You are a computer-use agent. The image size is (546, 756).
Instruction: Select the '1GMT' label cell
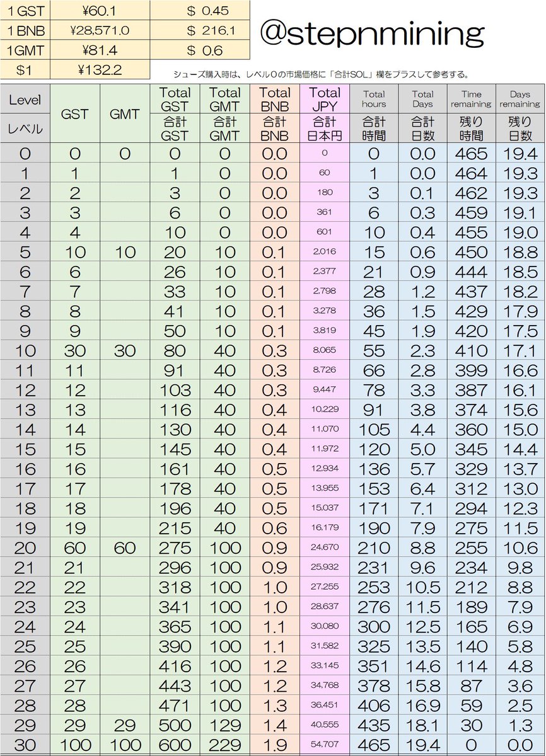pyautogui.click(x=25, y=50)
